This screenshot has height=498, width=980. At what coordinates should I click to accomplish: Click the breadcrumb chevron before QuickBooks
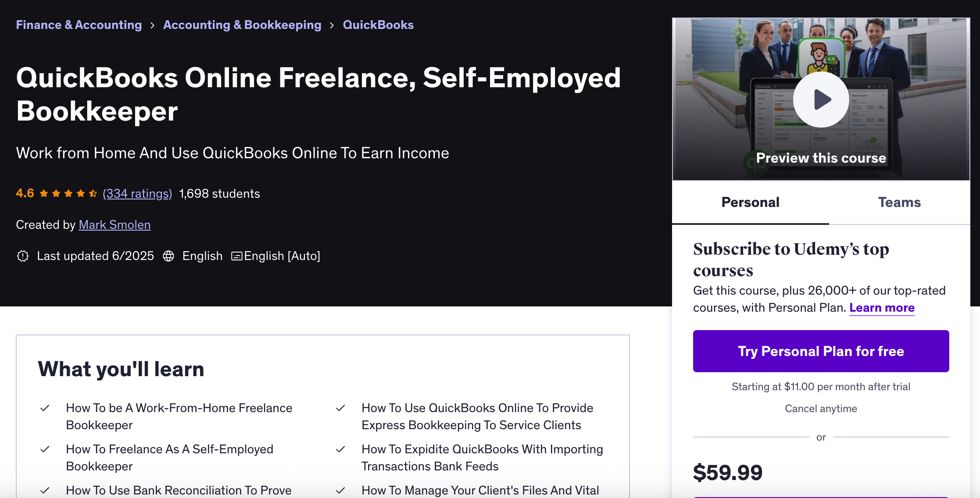pyautogui.click(x=332, y=25)
